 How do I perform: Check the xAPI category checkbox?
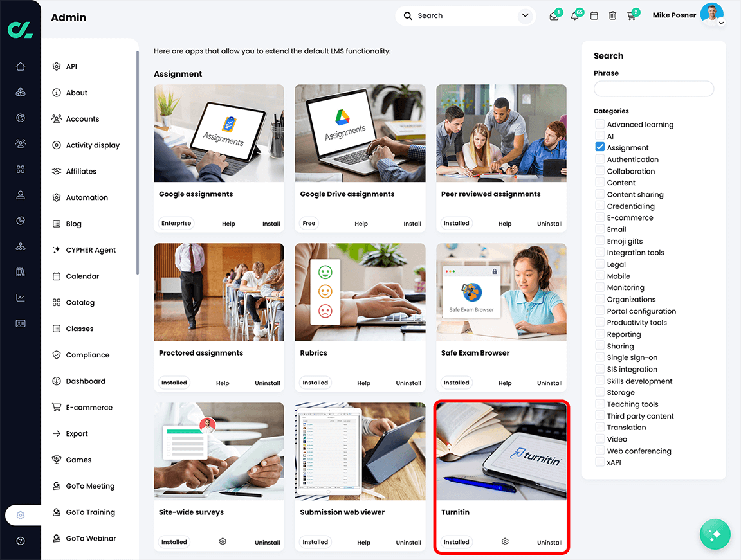click(599, 462)
